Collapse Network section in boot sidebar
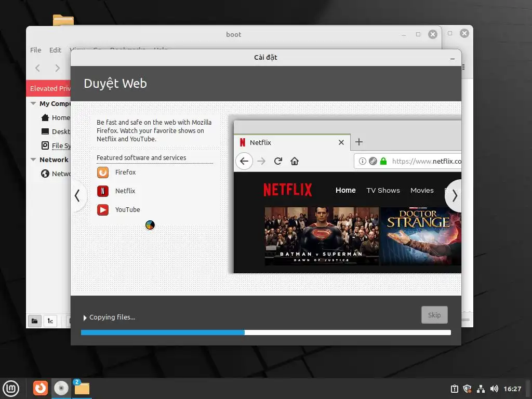Image resolution: width=532 pixels, height=399 pixels. click(x=33, y=159)
